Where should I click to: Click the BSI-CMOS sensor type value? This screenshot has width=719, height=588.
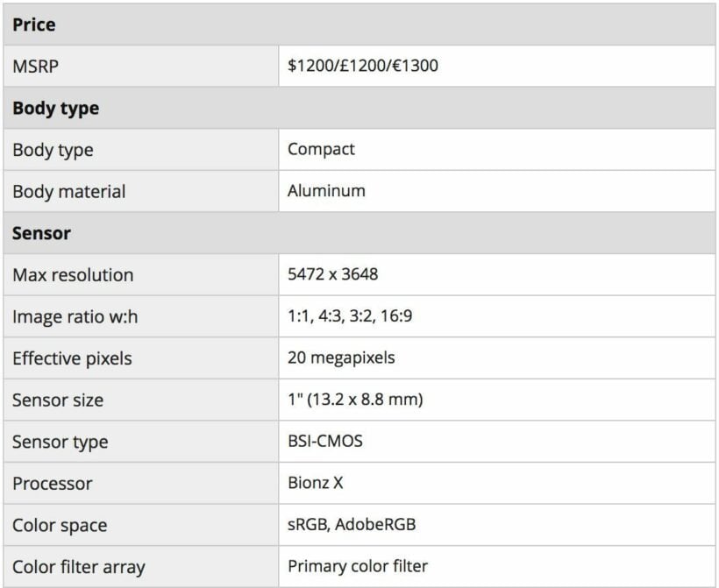coord(324,442)
